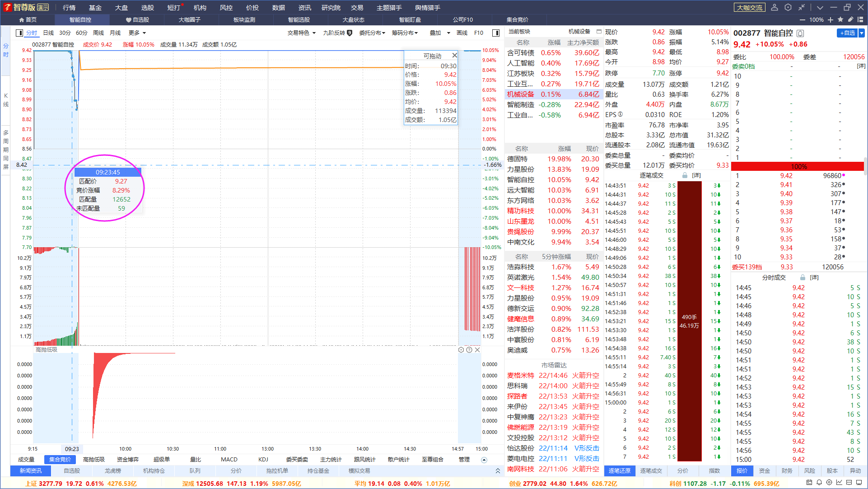Open help for the 高抛低吸 indicator
Viewport: 868px width, 489px height.
(469, 350)
